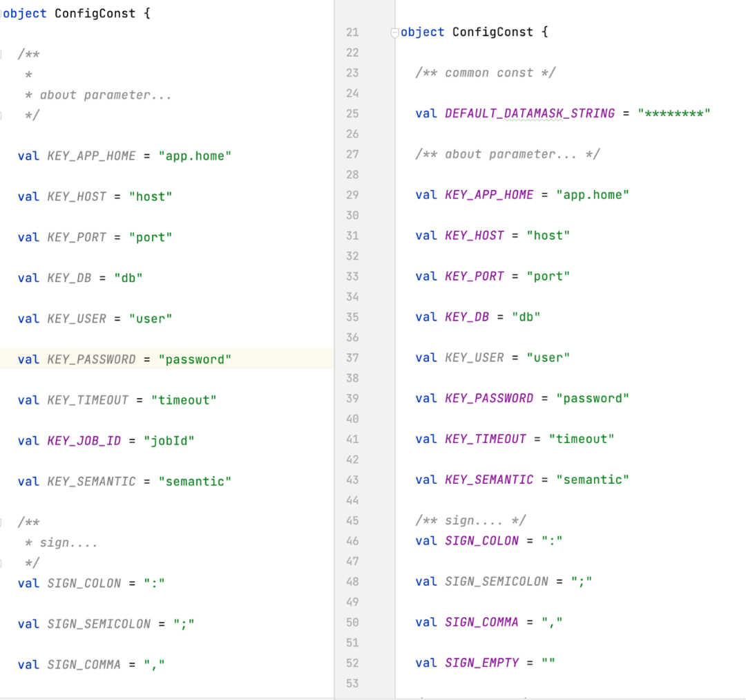Click KEY_DB identifier in left pane
The height and width of the screenshot is (700, 746).
point(69,278)
